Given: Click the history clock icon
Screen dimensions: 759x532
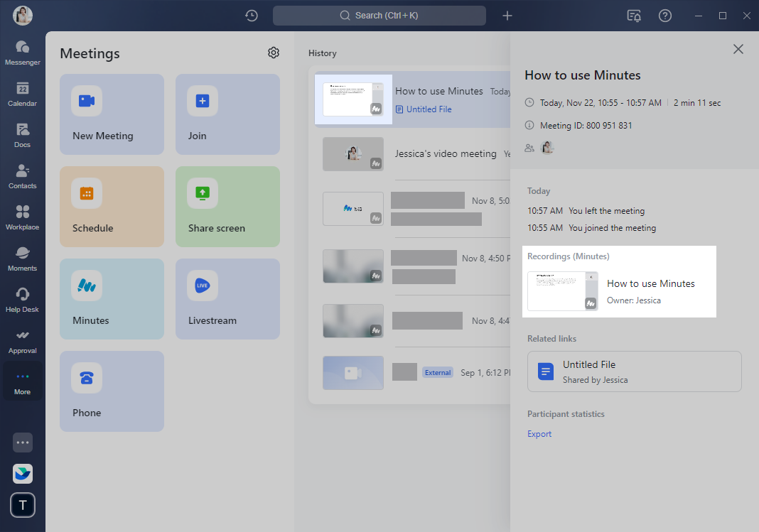Looking at the screenshot, I should tap(252, 16).
